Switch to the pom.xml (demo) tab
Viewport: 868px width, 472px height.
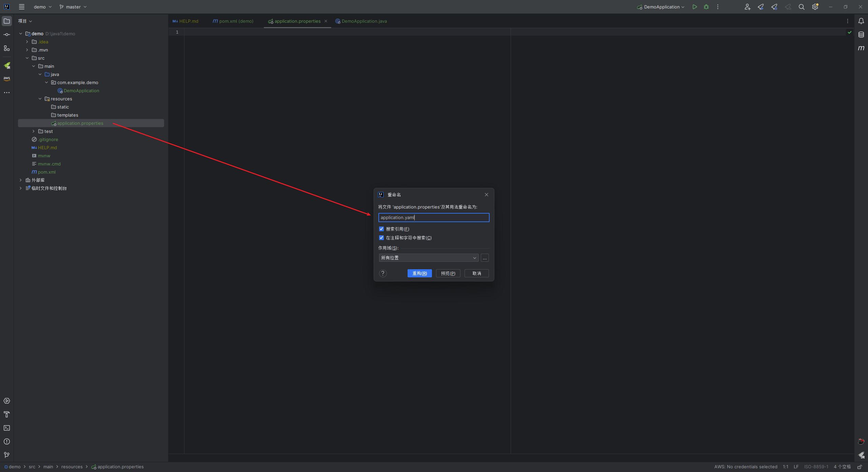coord(233,21)
